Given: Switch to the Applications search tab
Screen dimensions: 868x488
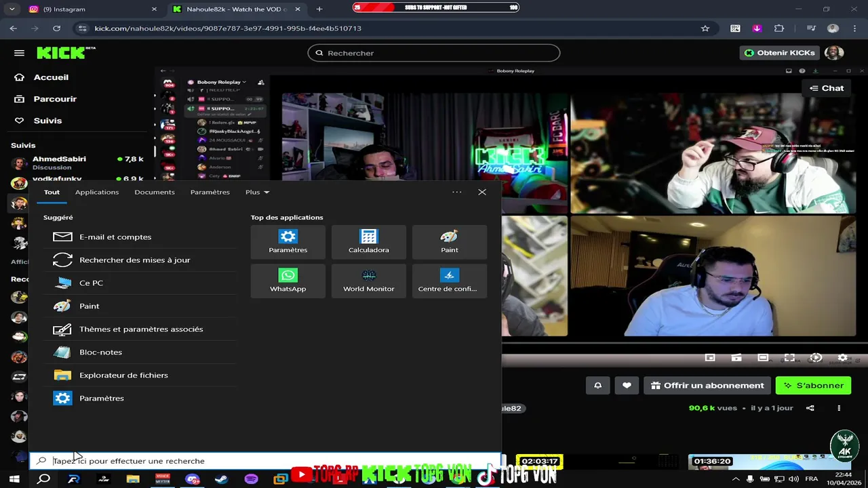Looking at the screenshot, I should point(97,192).
